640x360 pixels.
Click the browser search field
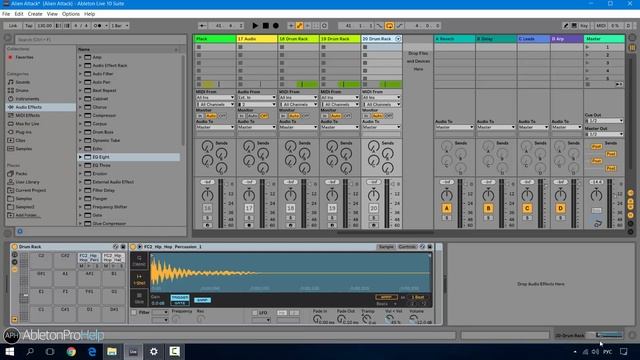click(x=100, y=40)
